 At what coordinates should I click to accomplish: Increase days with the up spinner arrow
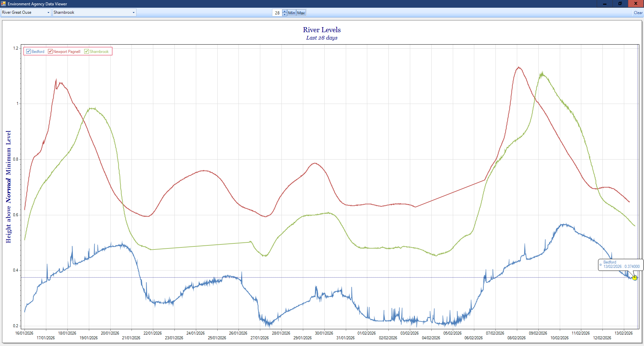click(284, 11)
